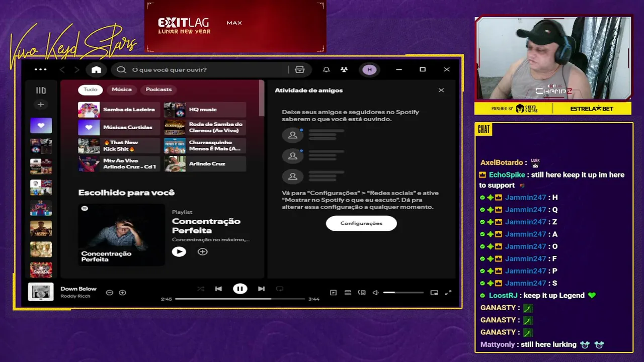Image resolution: width=644 pixels, height=362 pixels.
Task: Select the Música filter chip
Action: pyautogui.click(x=122, y=89)
